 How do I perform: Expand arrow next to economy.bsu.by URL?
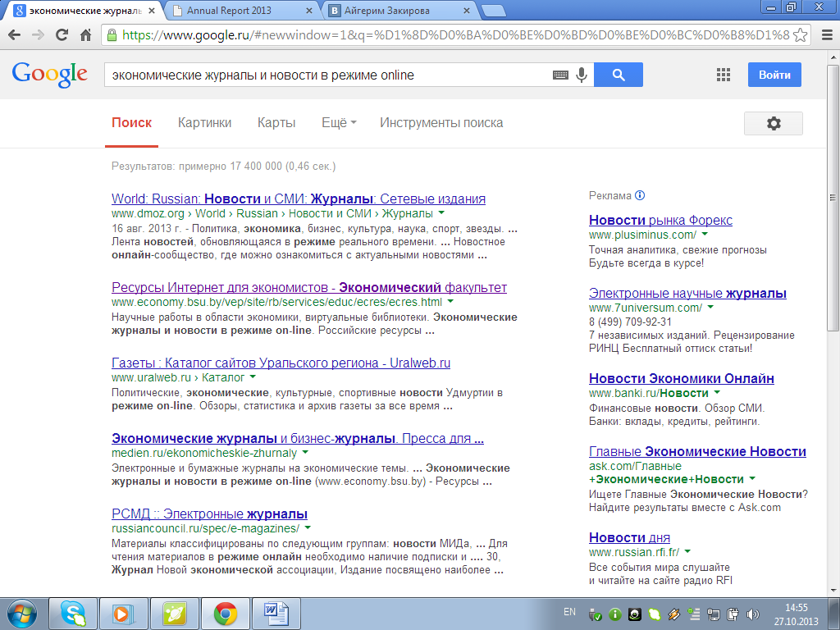click(x=450, y=302)
